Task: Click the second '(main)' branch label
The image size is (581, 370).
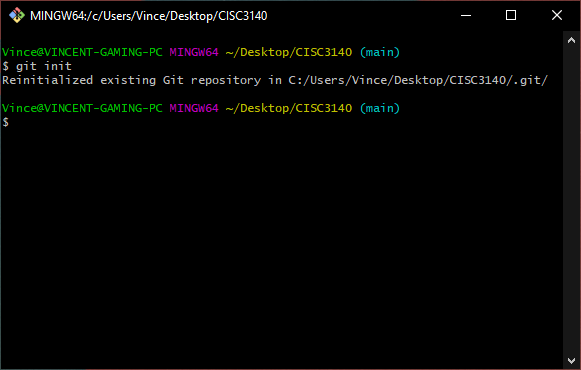Action: pos(380,108)
